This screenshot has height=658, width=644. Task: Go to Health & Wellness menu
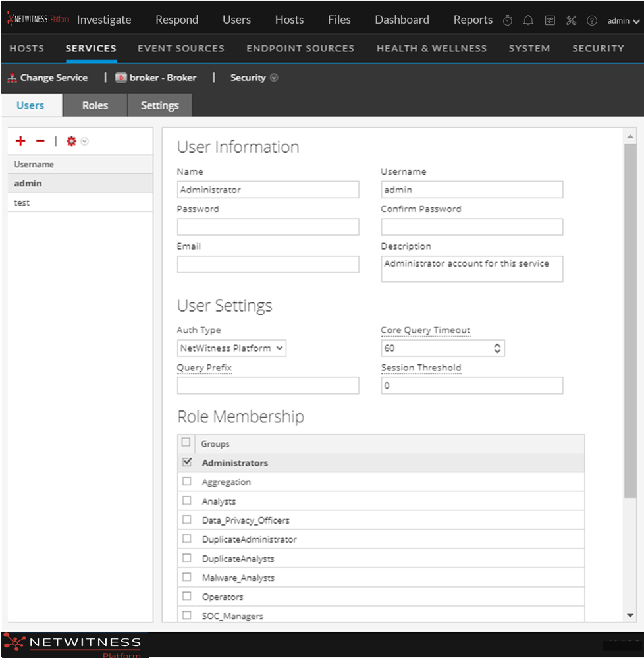[x=431, y=49]
